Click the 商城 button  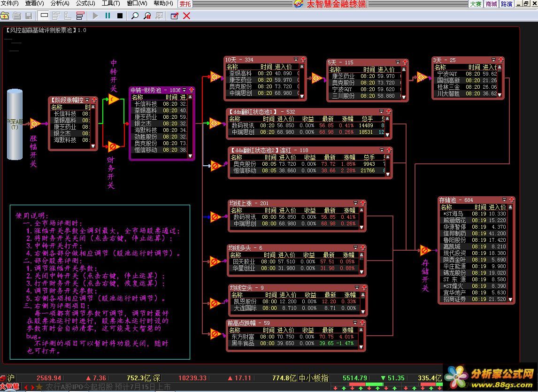tap(491, 4)
